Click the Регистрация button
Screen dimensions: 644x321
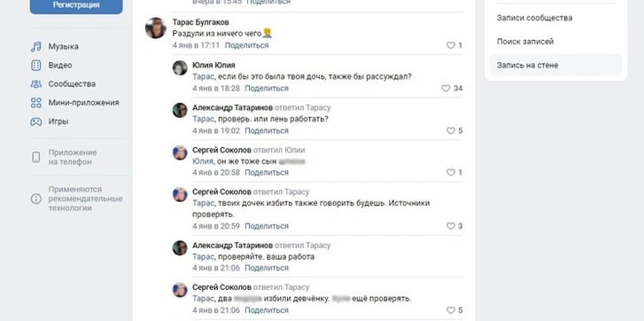(76, 5)
